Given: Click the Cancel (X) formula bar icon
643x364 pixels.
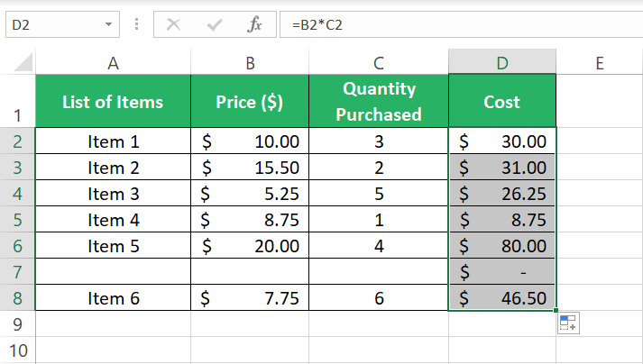Looking at the screenshot, I should [174, 25].
